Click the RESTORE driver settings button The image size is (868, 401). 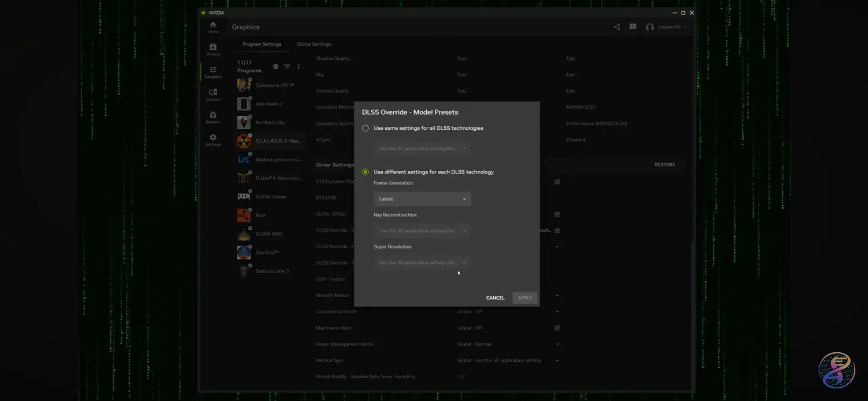click(665, 165)
